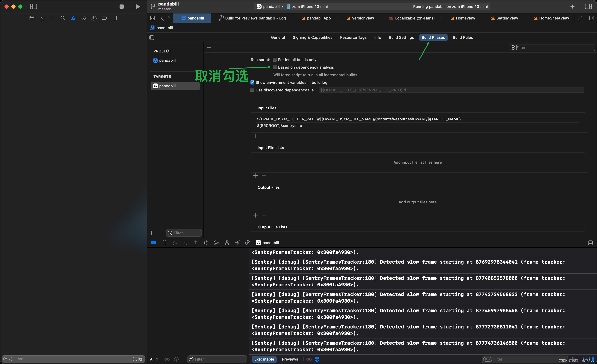Open the test navigator diamond icon

coord(84,18)
